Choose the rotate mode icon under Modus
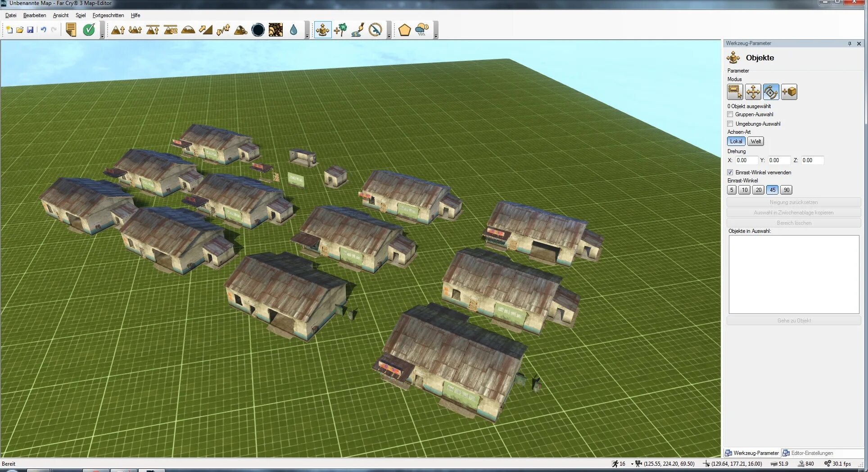868x472 pixels. tap(771, 92)
